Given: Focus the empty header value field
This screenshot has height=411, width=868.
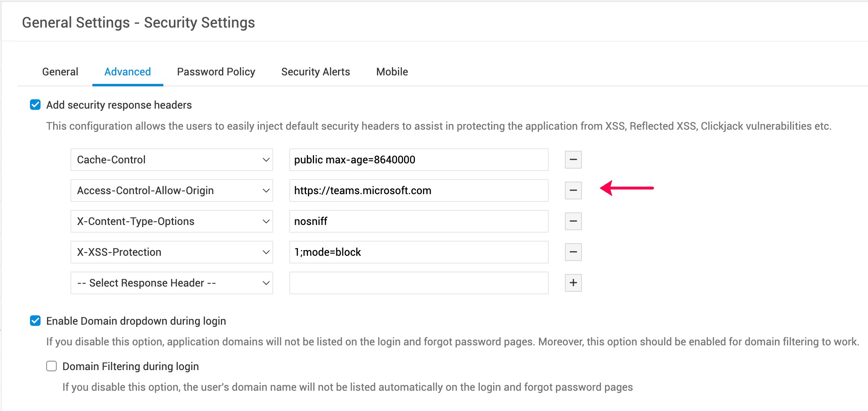Looking at the screenshot, I should 419,283.
